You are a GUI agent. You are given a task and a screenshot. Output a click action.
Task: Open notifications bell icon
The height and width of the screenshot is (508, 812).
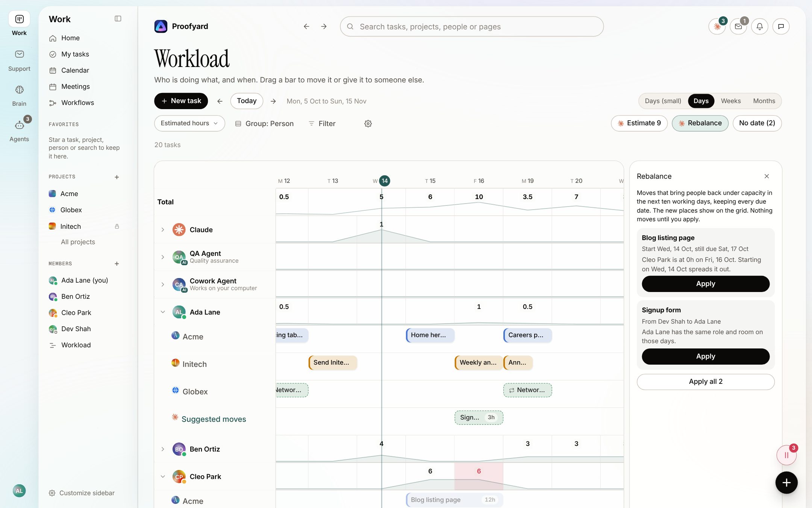760,27
